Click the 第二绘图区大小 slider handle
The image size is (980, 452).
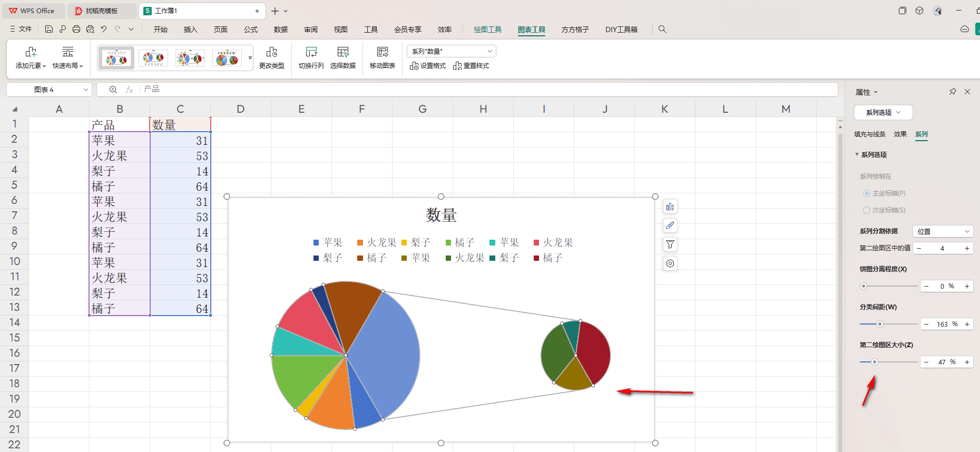[x=874, y=362]
